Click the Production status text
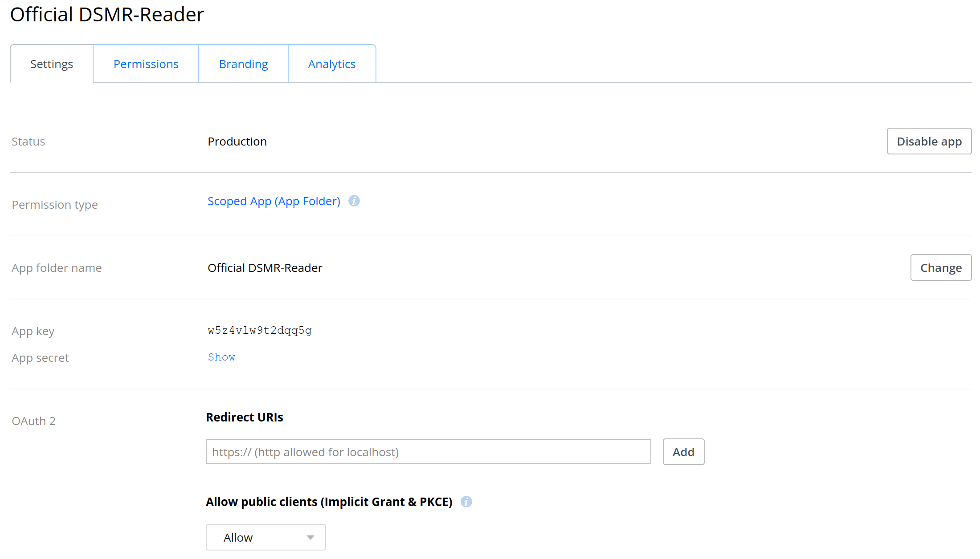This screenshot has height=559, width=980. pos(237,141)
